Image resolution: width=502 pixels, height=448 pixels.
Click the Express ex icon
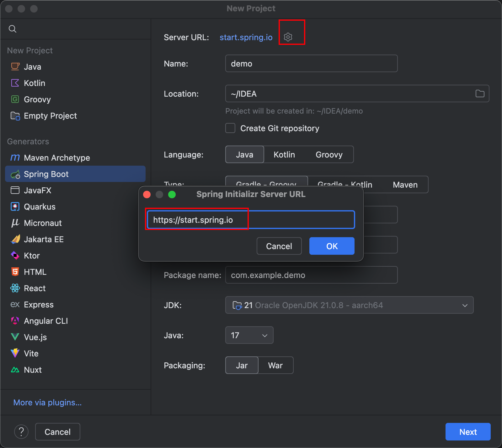(x=15, y=304)
